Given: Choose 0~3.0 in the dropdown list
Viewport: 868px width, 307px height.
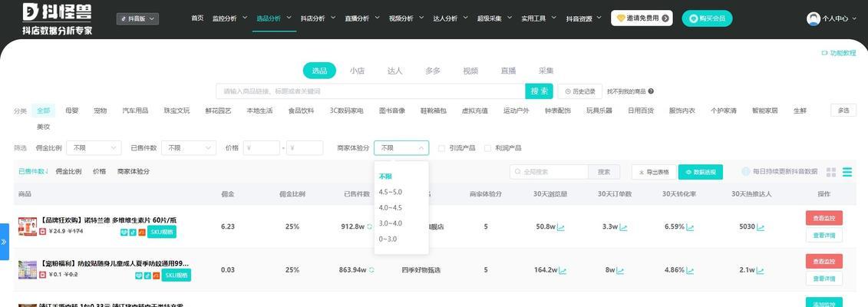Looking at the screenshot, I should tap(388, 239).
